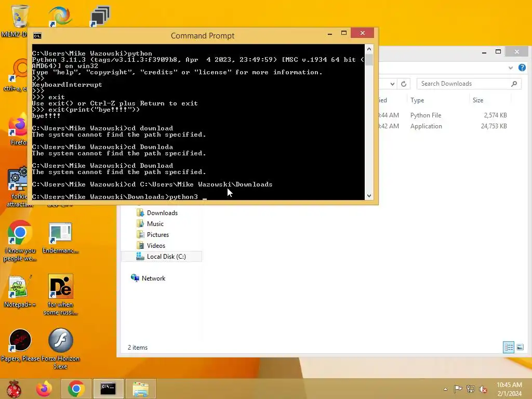Click the search magnifier in Explorer
532x399 pixels.
coord(514,84)
